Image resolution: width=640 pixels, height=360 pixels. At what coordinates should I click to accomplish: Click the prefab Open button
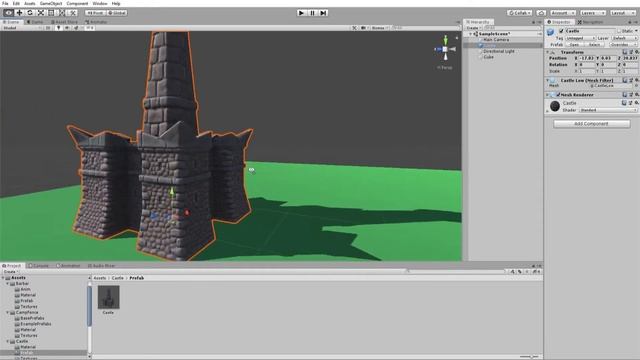point(574,44)
